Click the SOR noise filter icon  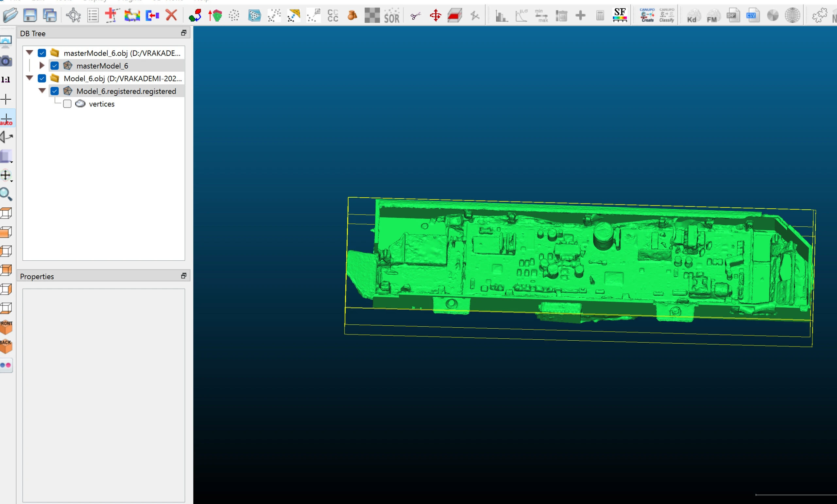(392, 16)
